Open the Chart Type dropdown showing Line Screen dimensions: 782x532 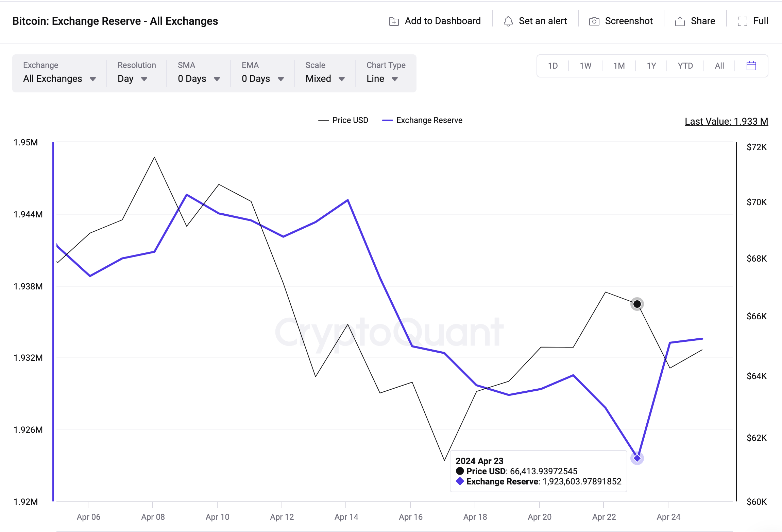[x=382, y=78]
